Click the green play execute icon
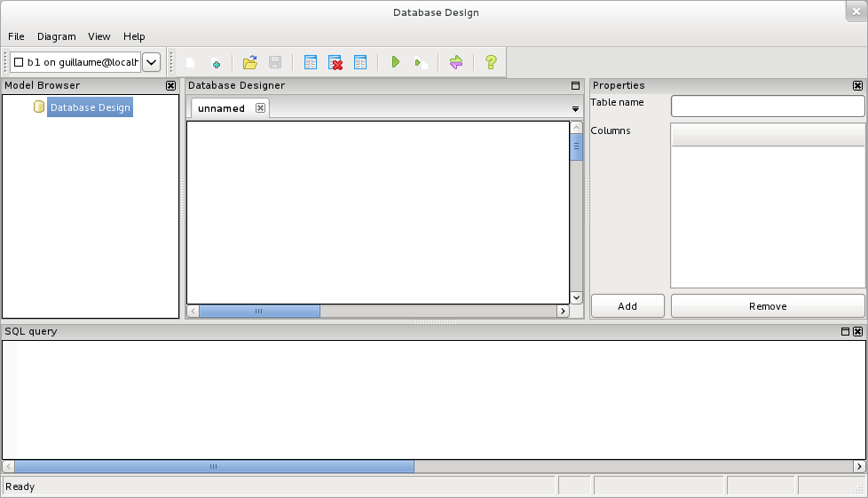868x498 pixels. point(396,63)
